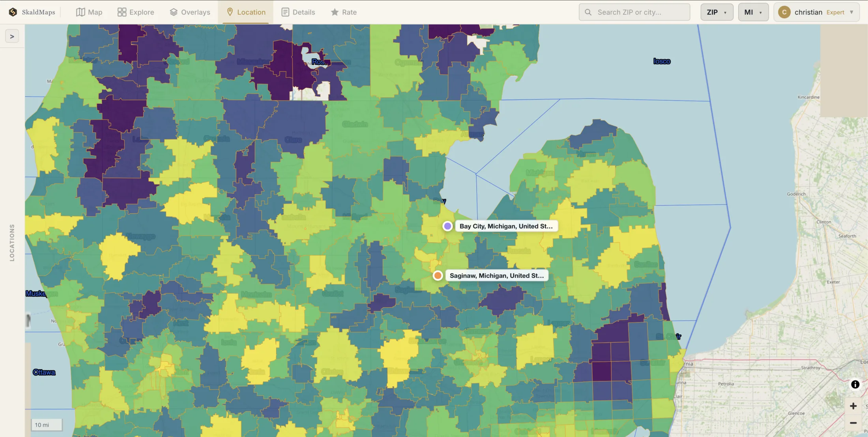868x437 pixels.
Task: Click the search ZIP or city field
Action: pos(634,12)
